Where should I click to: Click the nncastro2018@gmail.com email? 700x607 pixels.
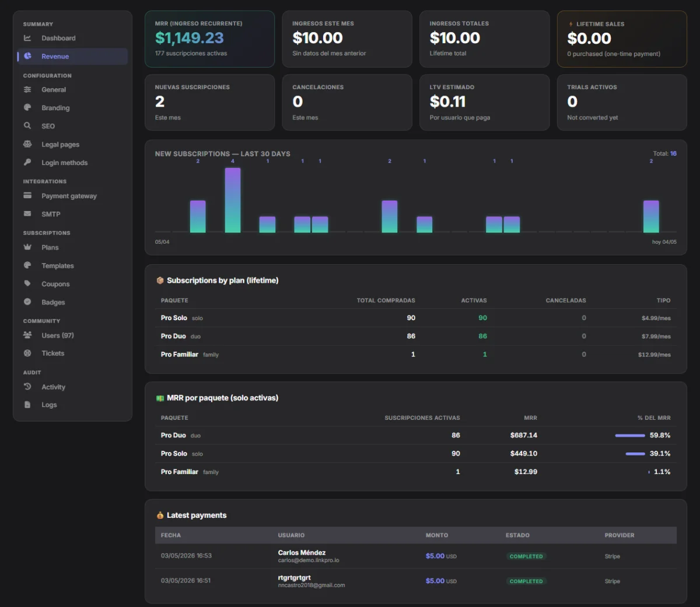coord(311,585)
